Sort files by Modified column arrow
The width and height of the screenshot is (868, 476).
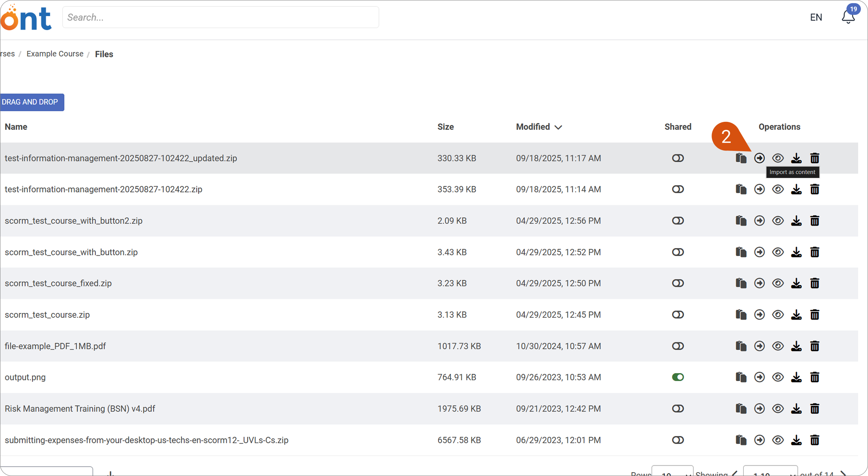click(x=558, y=127)
